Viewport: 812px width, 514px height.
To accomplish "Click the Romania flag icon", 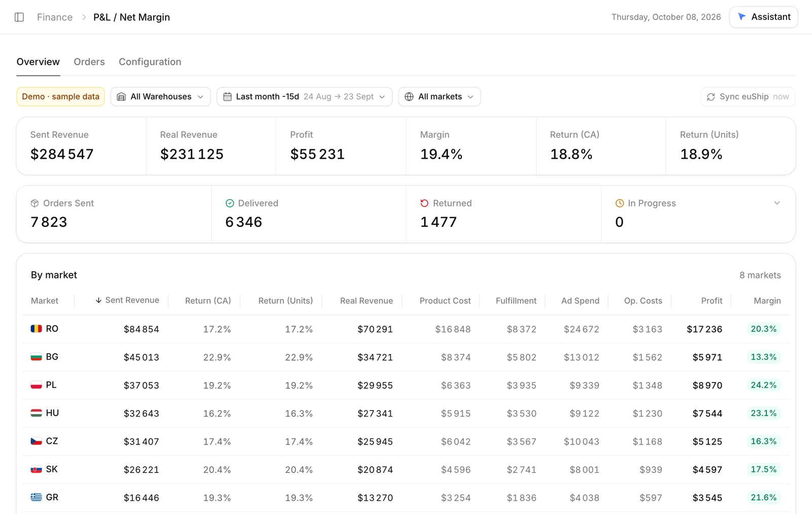I will coord(36,329).
